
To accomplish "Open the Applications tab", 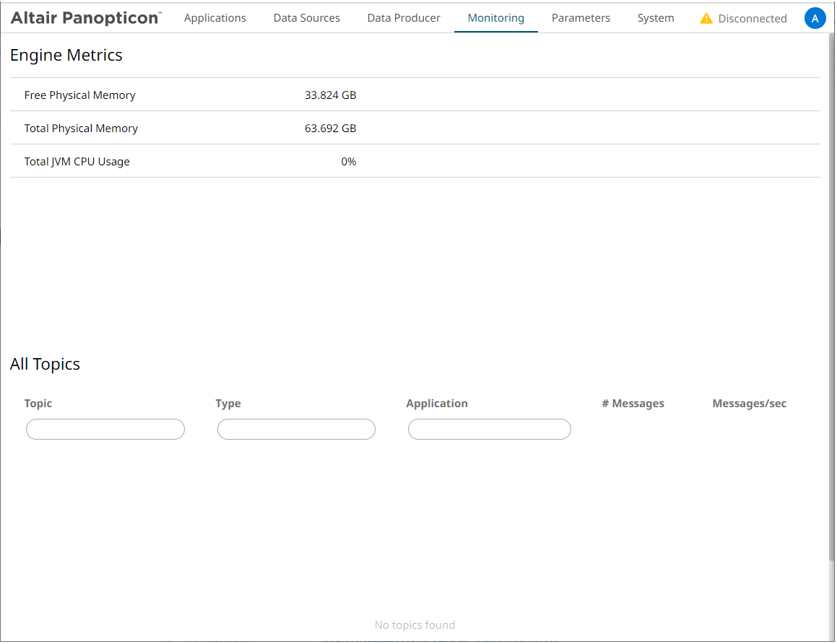I will coord(214,18).
